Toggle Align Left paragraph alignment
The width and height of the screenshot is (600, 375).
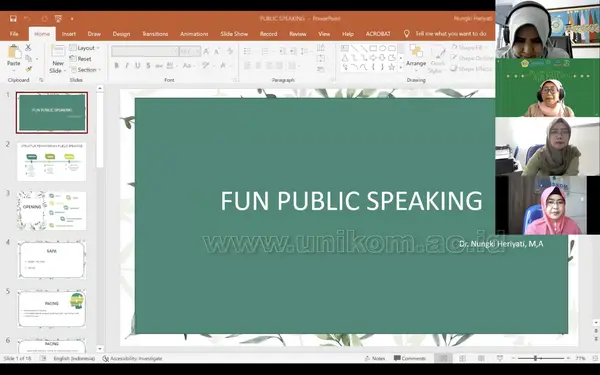(x=248, y=66)
